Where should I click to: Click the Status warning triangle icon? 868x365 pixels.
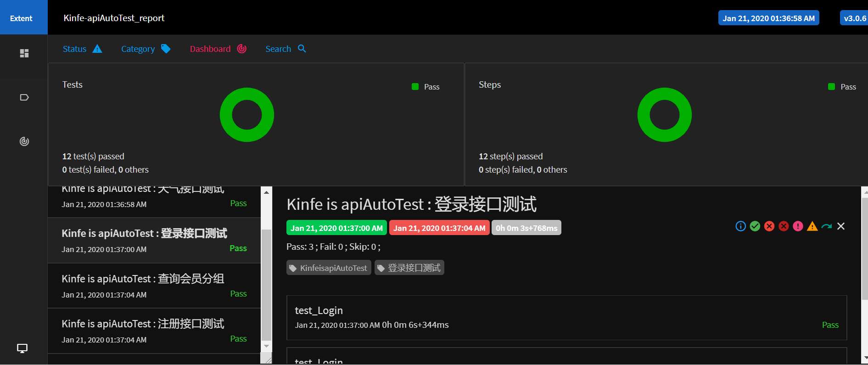tap(97, 49)
